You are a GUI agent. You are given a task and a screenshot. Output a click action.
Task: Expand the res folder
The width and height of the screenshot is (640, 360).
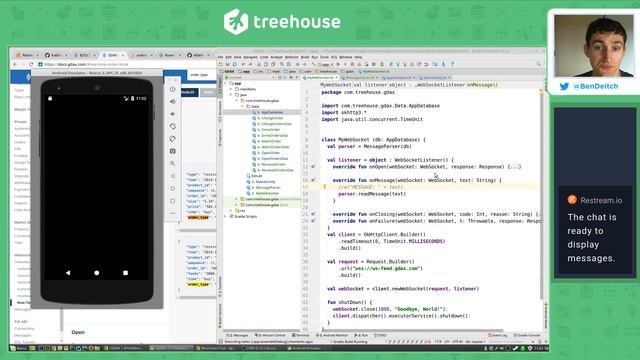231,211
